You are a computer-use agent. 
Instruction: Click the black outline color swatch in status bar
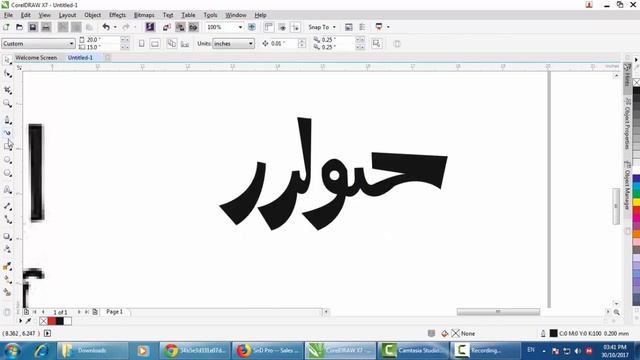coord(553,333)
